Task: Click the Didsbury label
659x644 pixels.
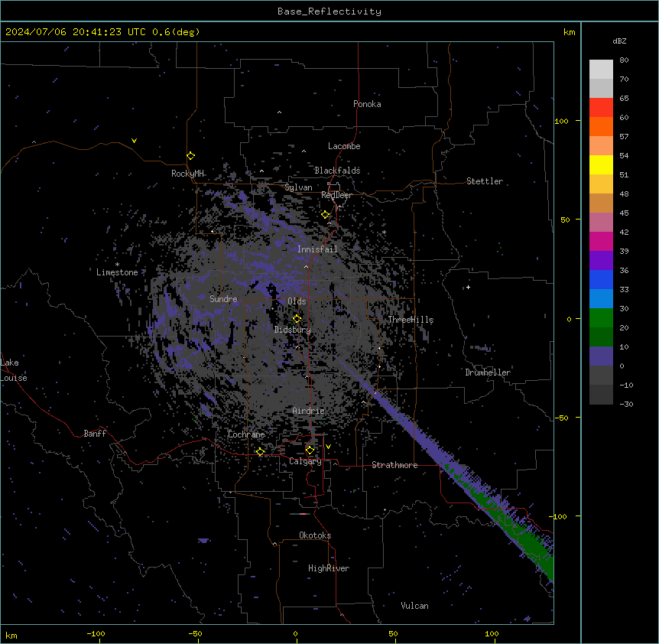Action: point(293,330)
